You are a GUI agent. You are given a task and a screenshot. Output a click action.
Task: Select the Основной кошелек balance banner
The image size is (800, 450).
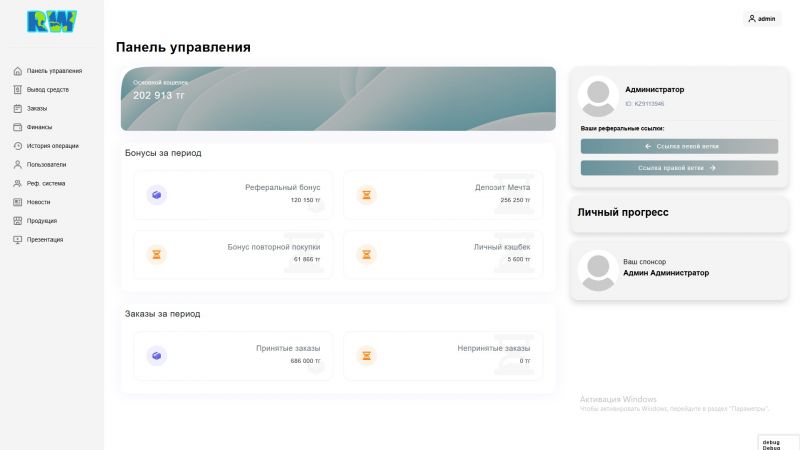338,98
